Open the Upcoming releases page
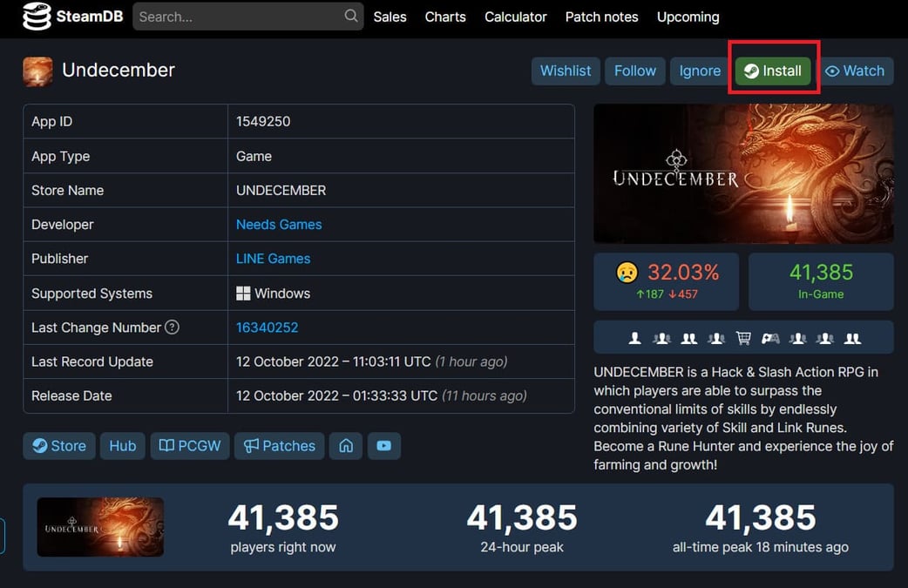This screenshot has height=588, width=908. [688, 17]
